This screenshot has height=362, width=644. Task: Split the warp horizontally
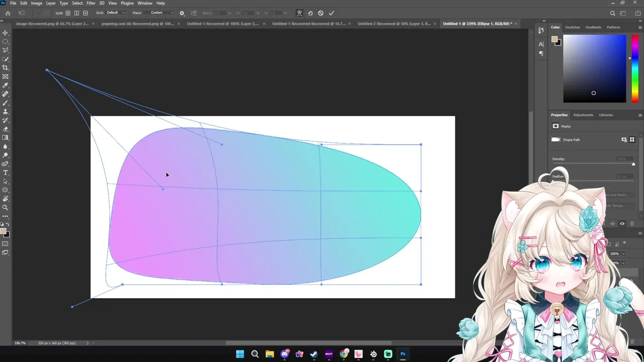pos(85,13)
